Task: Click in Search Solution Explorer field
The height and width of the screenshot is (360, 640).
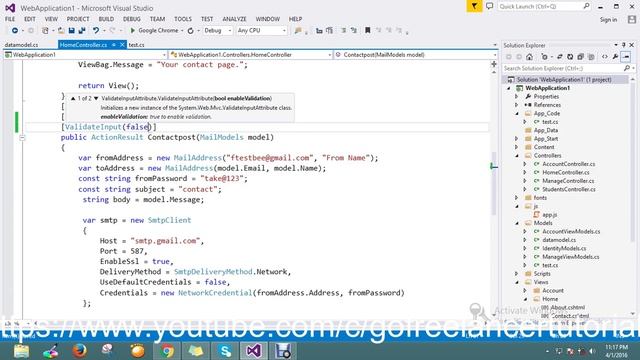Action: (x=563, y=68)
